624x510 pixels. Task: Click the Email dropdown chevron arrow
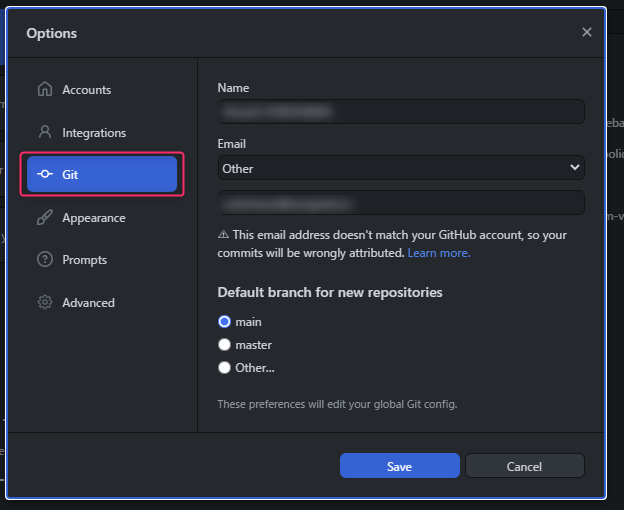tap(574, 167)
